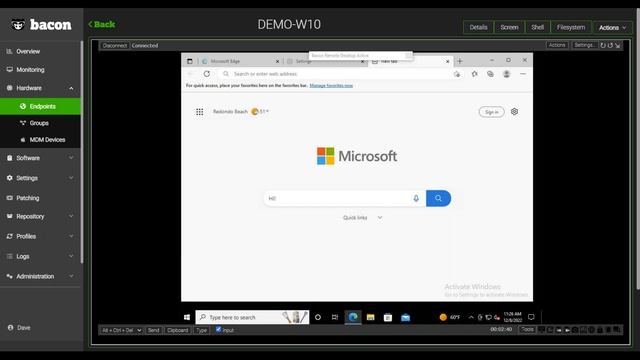This screenshot has height=360, width=640.
Task: Open Cortana circle on taskbar
Action: tap(318, 317)
